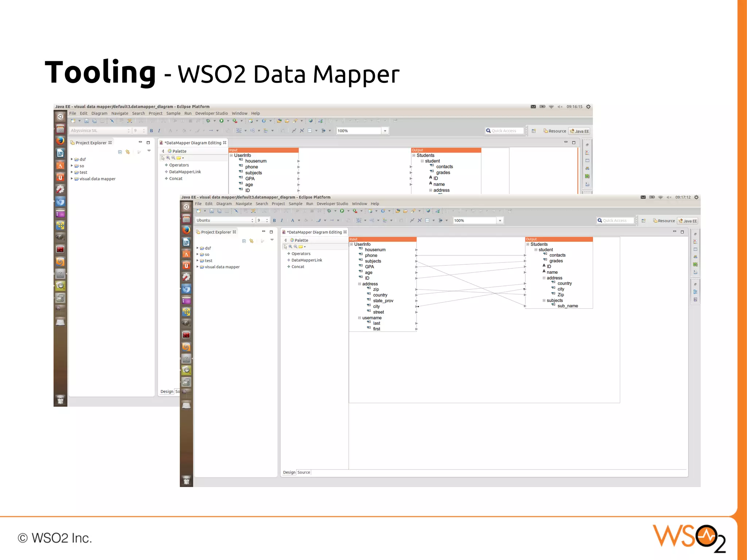The image size is (747, 560).
Task: Open the 100% zoom combo dropdown in front window
Action: pyautogui.click(x=500, y=221)
